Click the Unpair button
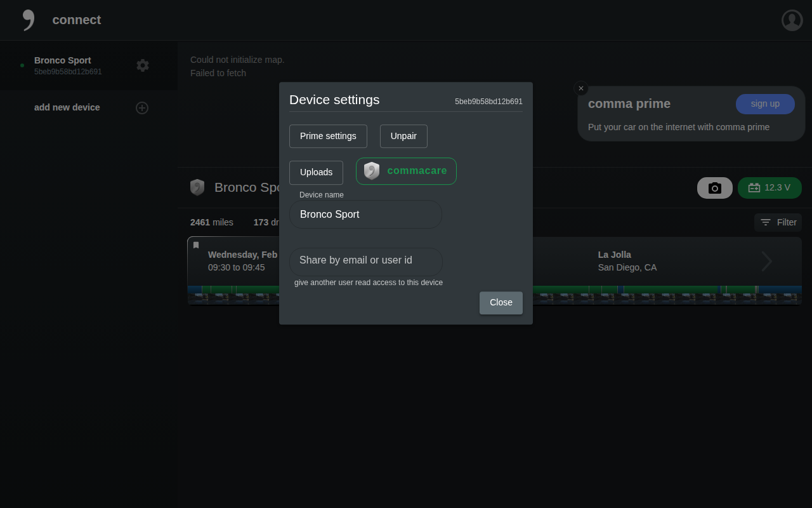 (403, 137)
